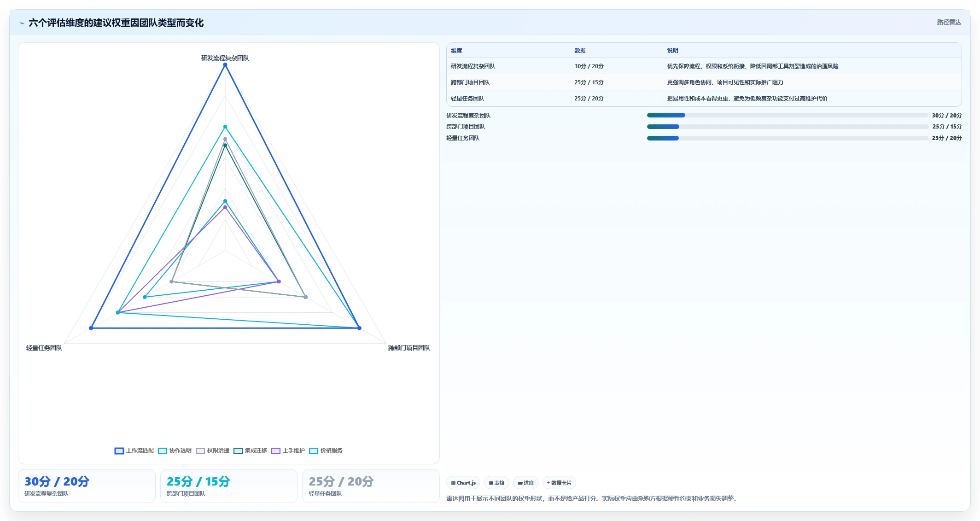Click the 表格 tag chip
Image resolution: width=980 pixels, height=521 pixels.
pyautogui.click(x=496, y=483)
